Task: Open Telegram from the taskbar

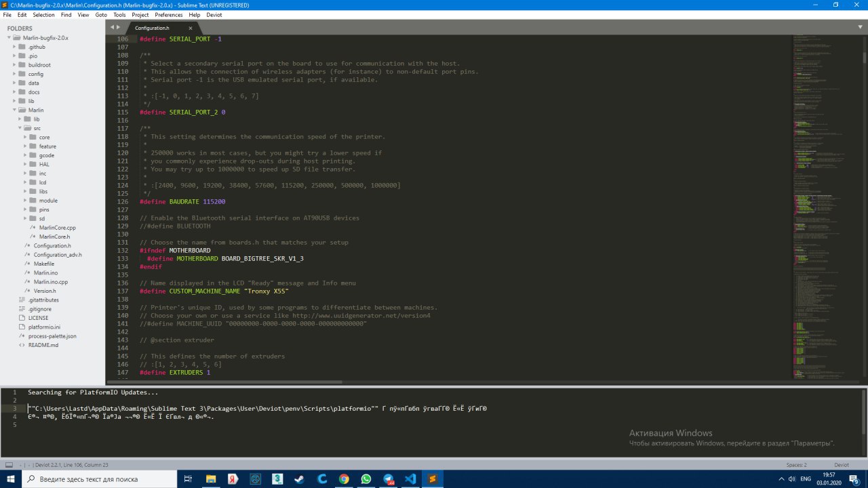Action: [x=389, y=479]
